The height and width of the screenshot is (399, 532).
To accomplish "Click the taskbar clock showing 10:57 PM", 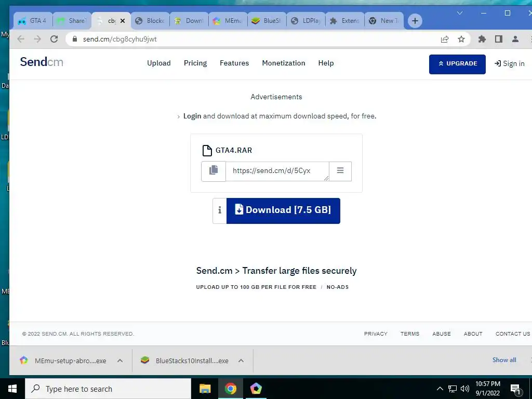I will coord(487,389).
